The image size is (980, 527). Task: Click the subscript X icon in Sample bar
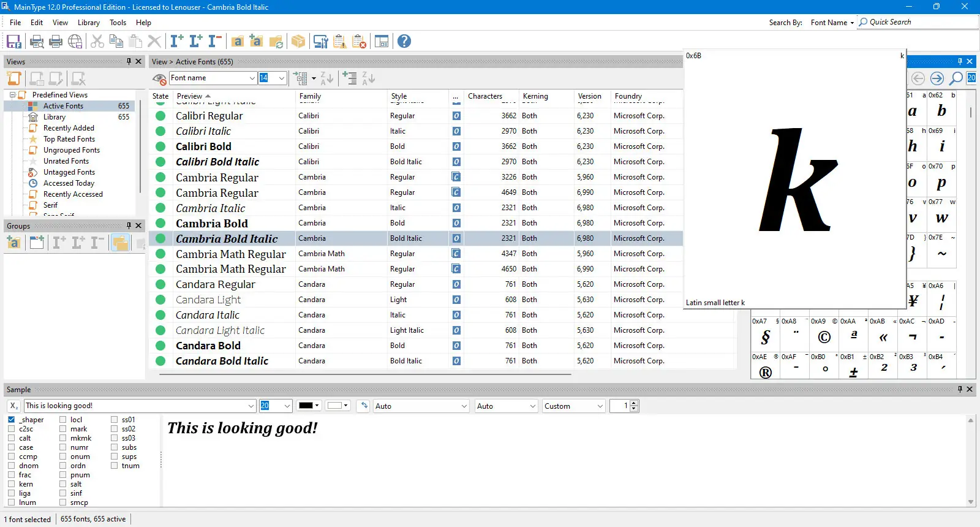click(14, 406)
